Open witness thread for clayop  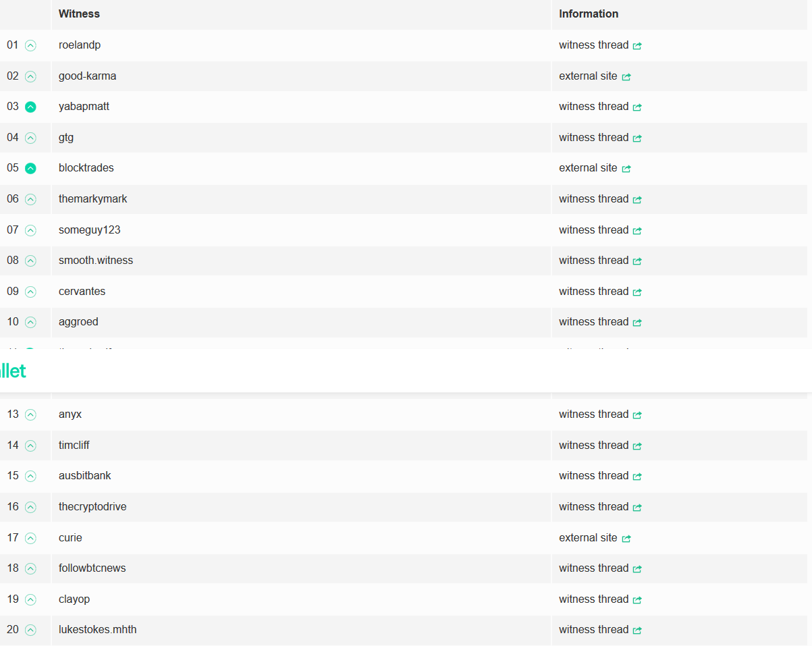point(600,599)
